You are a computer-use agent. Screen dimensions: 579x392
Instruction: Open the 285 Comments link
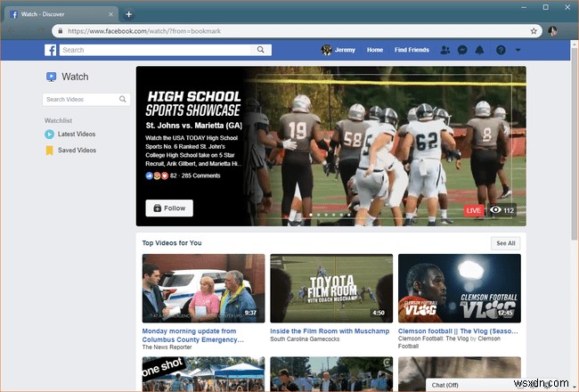click(200, 176)
